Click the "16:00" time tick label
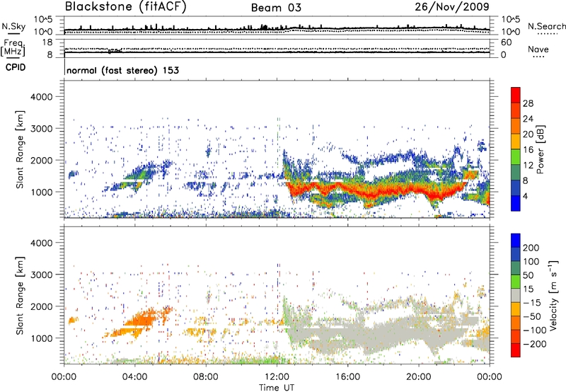Viewport: 566px width, 392px height. pos(347,377)
